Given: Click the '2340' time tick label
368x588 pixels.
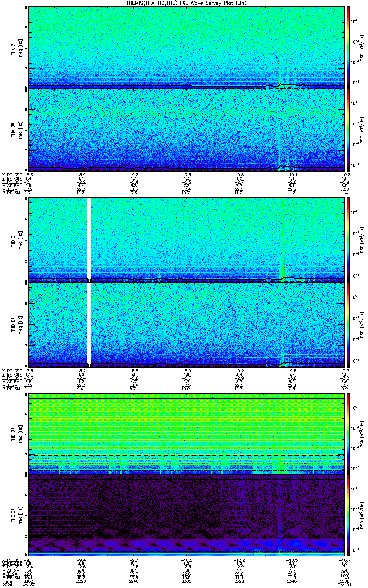Looking at the screenshot, I should [x=292, y=581].
